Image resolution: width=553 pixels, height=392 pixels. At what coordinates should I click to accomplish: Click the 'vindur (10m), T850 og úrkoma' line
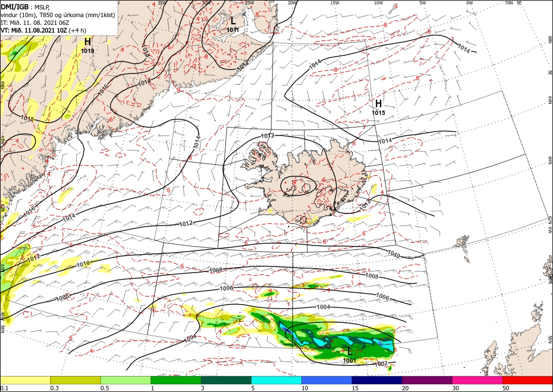(58, 15)
